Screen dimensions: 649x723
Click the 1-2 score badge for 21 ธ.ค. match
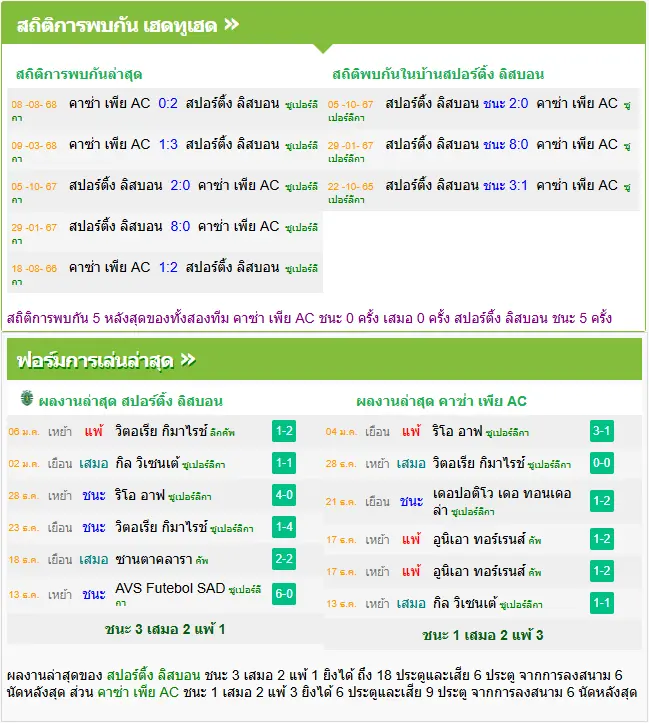click(x=602, y=501)
